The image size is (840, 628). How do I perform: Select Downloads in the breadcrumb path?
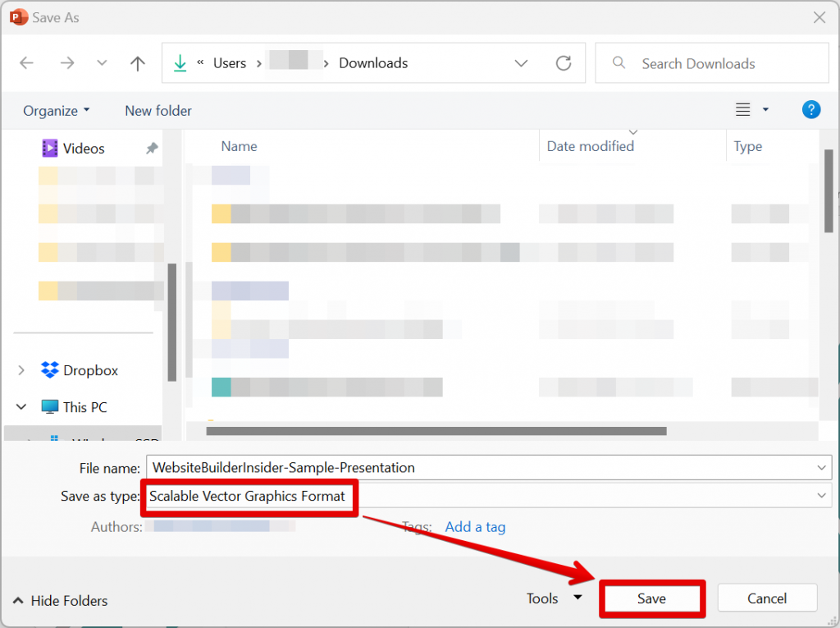[373, 62]
